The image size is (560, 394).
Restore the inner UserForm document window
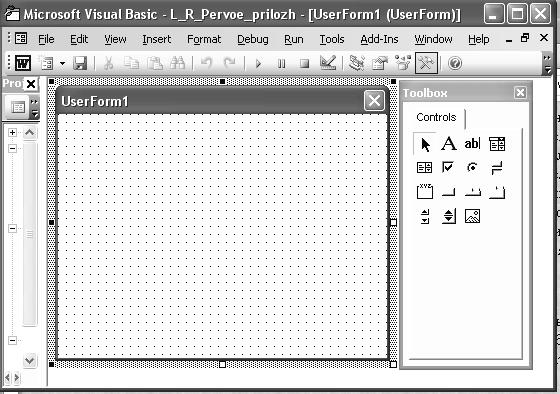(x=525, y=38)
